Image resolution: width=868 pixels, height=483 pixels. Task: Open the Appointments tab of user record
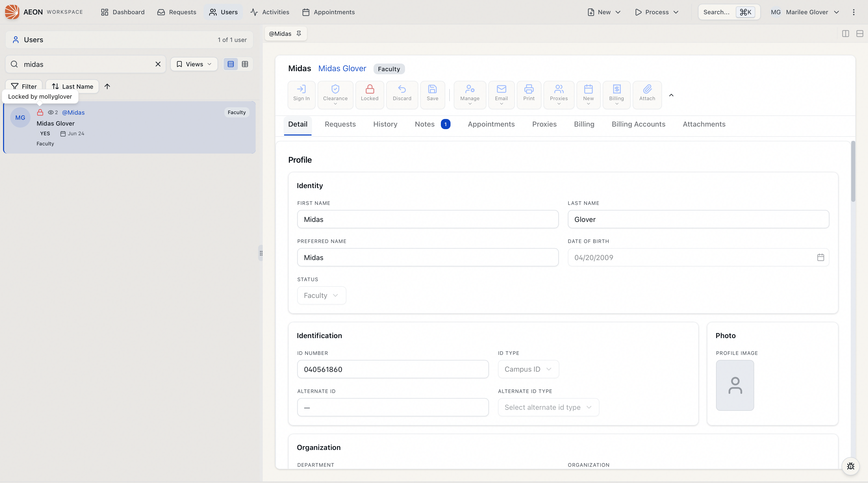(x=491, y=124)
